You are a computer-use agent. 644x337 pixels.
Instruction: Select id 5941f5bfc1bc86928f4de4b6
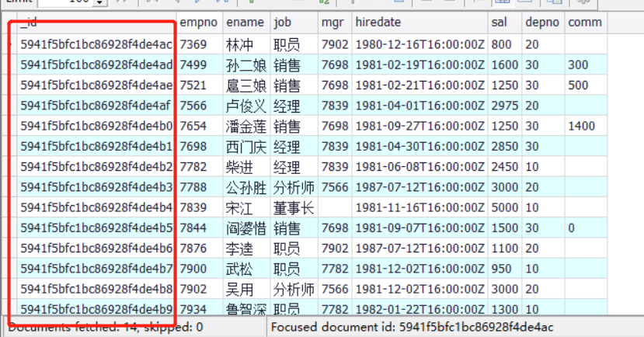point(96,248)
